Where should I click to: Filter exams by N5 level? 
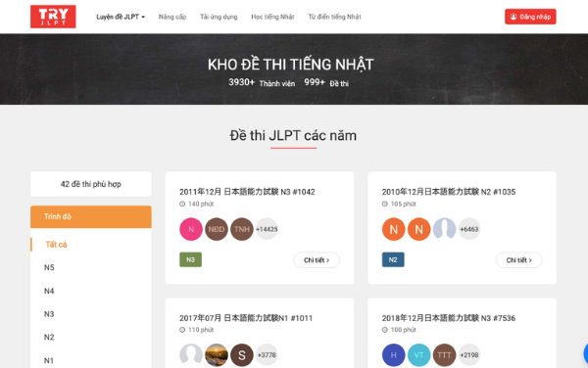pyautogui.click(x=49, y=267)
